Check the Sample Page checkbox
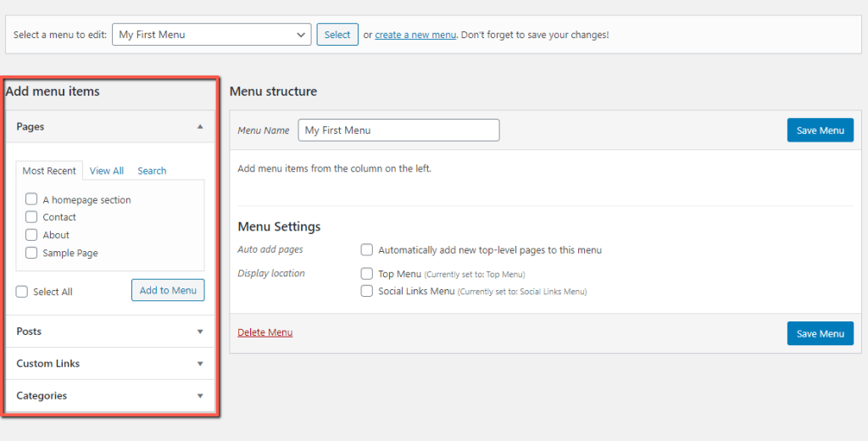Screen dimensions: 868x441 [x=31, y=253]
